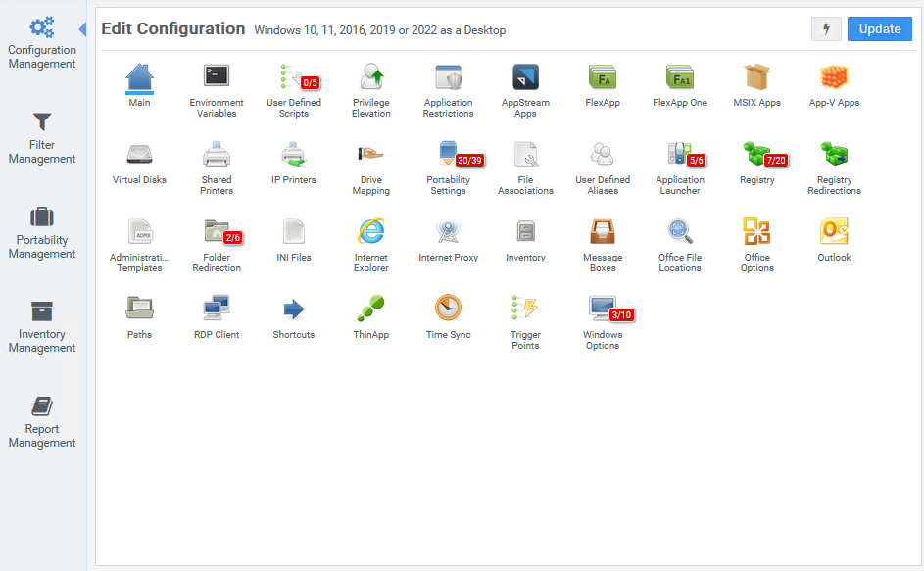Open the Trigger Points icon
924x571 pixels.
[x=525, y=310]
